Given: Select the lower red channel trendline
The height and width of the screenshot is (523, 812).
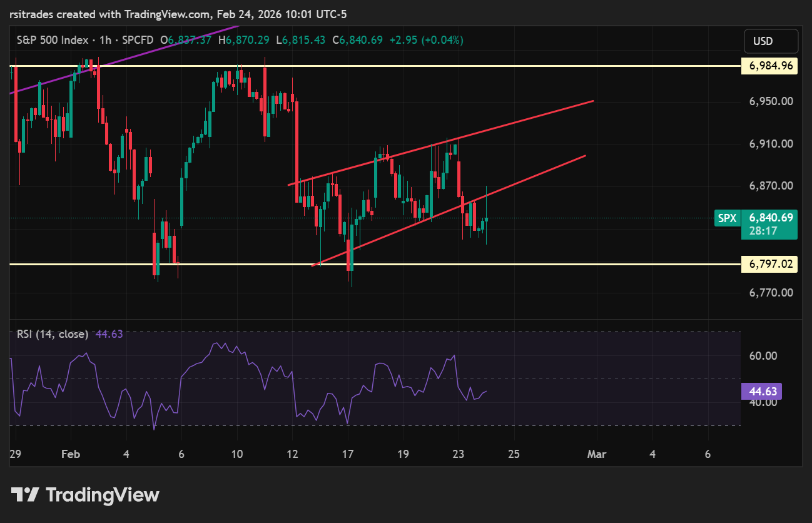Looking at the screenshot, I should (x=449, y=211).
